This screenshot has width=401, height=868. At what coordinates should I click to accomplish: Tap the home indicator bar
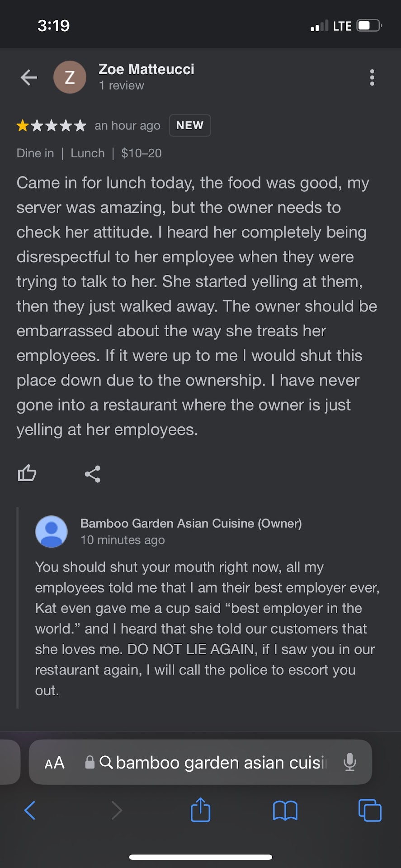pyautogui.click(x=200, y=857)
